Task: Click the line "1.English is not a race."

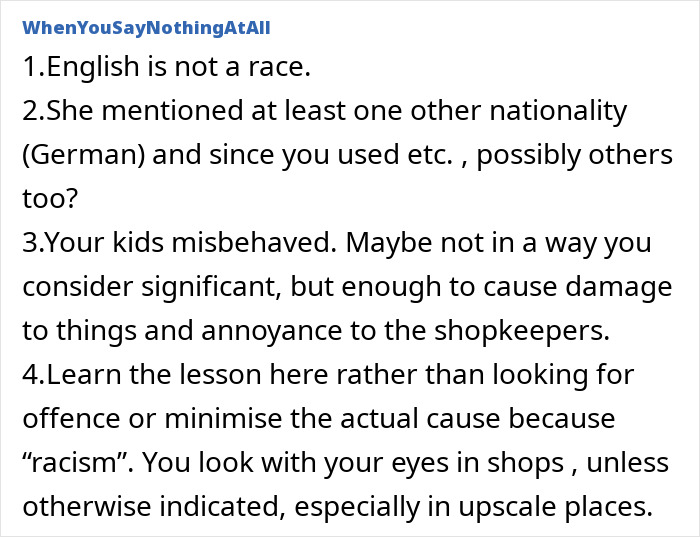Action: pyautogui.click(x=167, y=67)
